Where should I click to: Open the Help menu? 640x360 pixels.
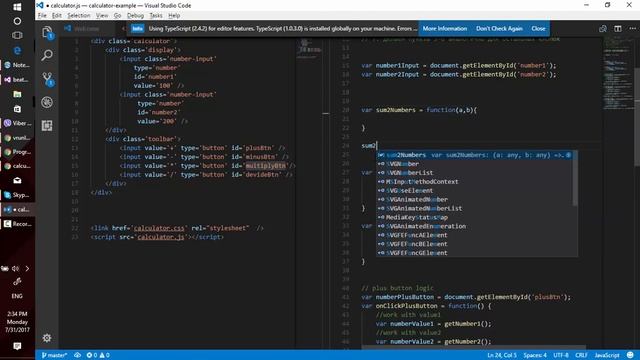click(x=174, y=16)
